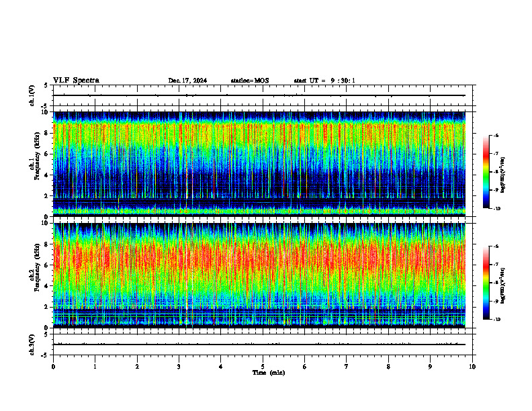Click the "9" tick on the time axis
532x411 pixels.
pos(430,367)
